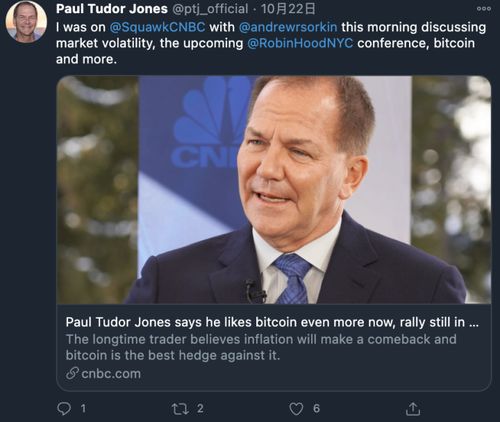Click the cnbc.com domain text
Screen dimensions: 500x422
click(x=111, y=374)
